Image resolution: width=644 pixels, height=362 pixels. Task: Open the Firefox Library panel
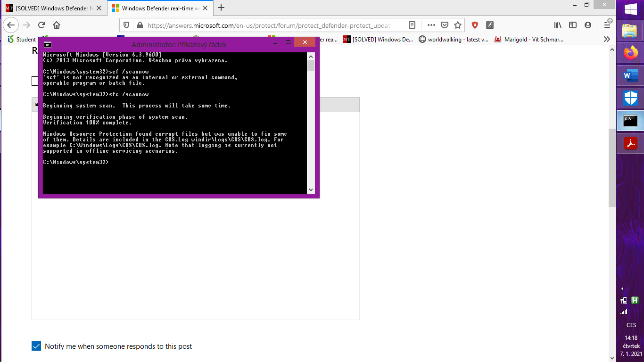click(558, 25)
